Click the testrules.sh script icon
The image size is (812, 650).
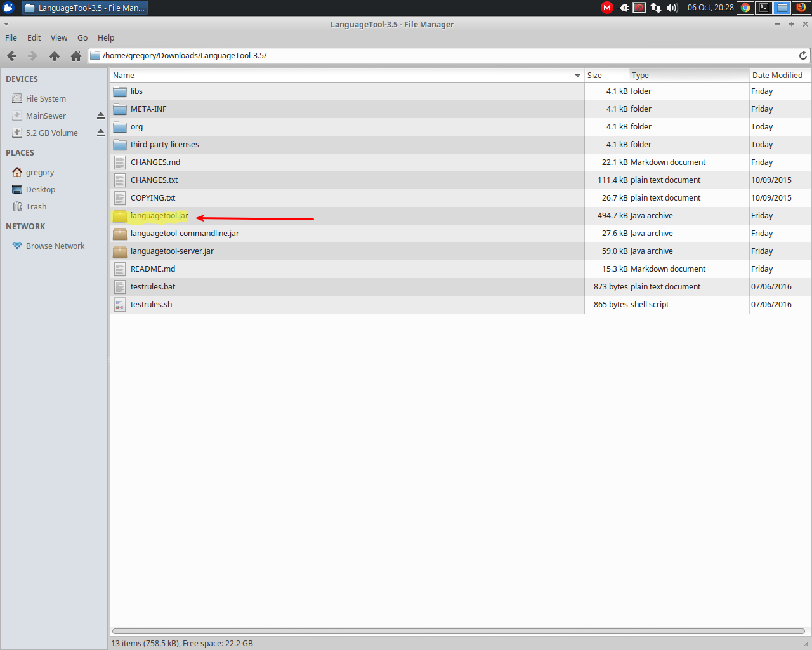click(120, 305)
